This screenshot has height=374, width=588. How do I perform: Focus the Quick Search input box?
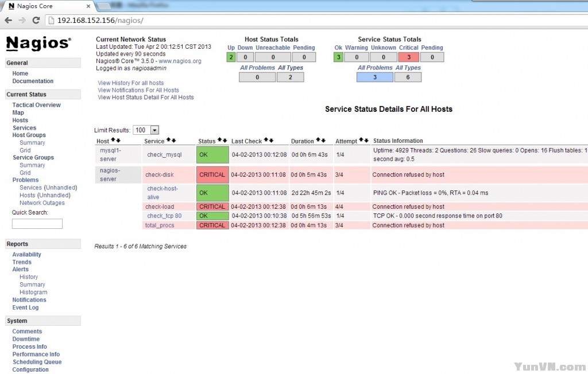[37, 224]
